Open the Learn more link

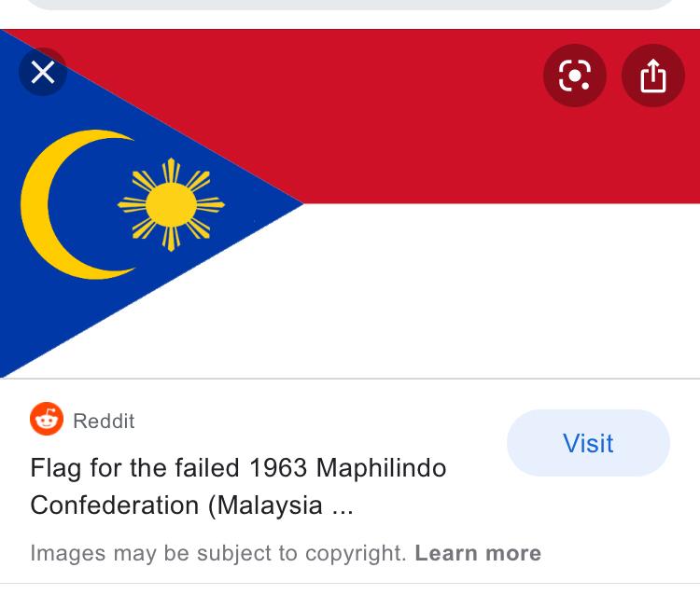[478, 553]
